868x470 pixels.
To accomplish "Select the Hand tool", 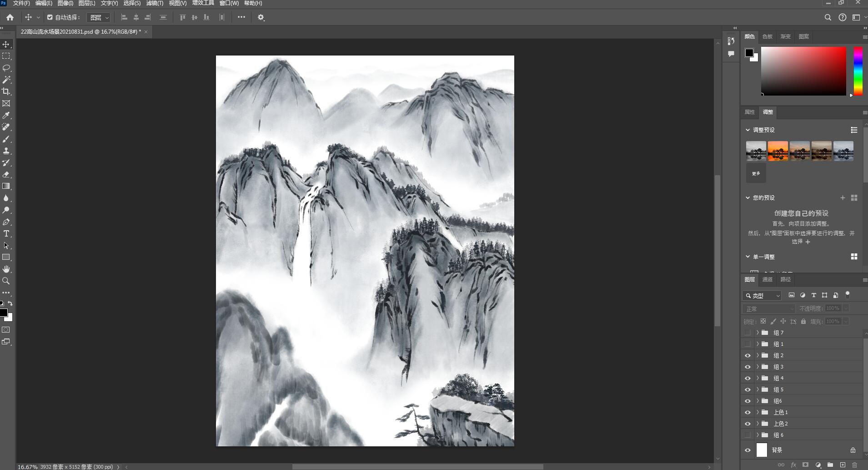I will pos(6,269).
